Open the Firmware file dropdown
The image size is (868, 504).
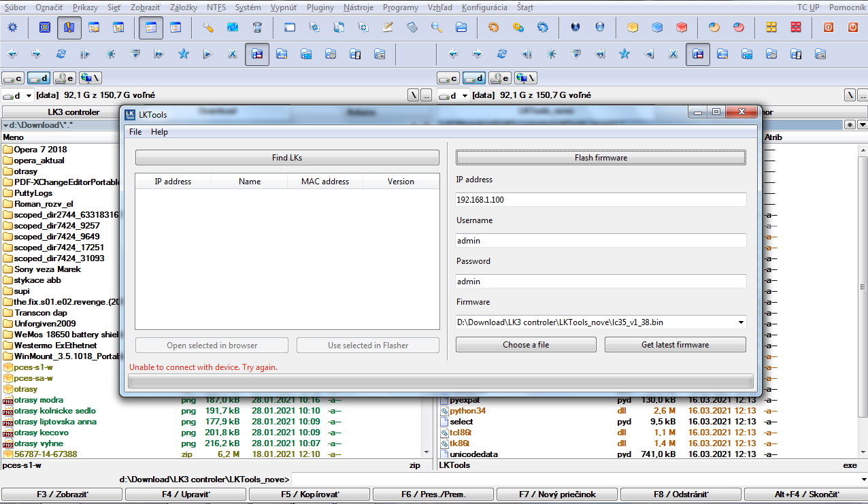click(740, 322)
